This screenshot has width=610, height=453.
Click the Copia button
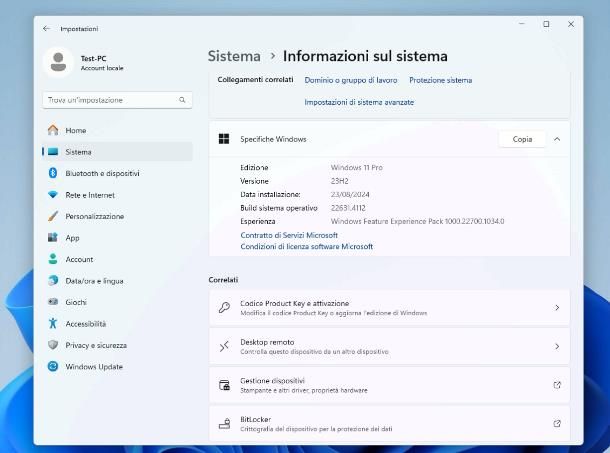522,139
